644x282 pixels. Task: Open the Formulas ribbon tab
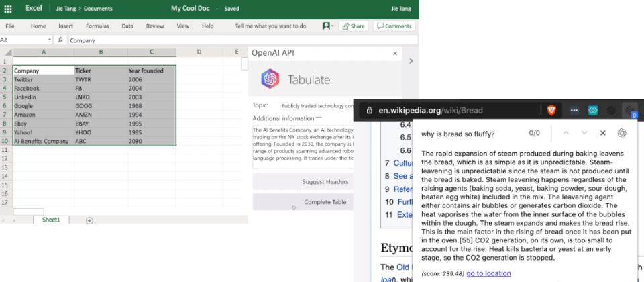point(97,26)
